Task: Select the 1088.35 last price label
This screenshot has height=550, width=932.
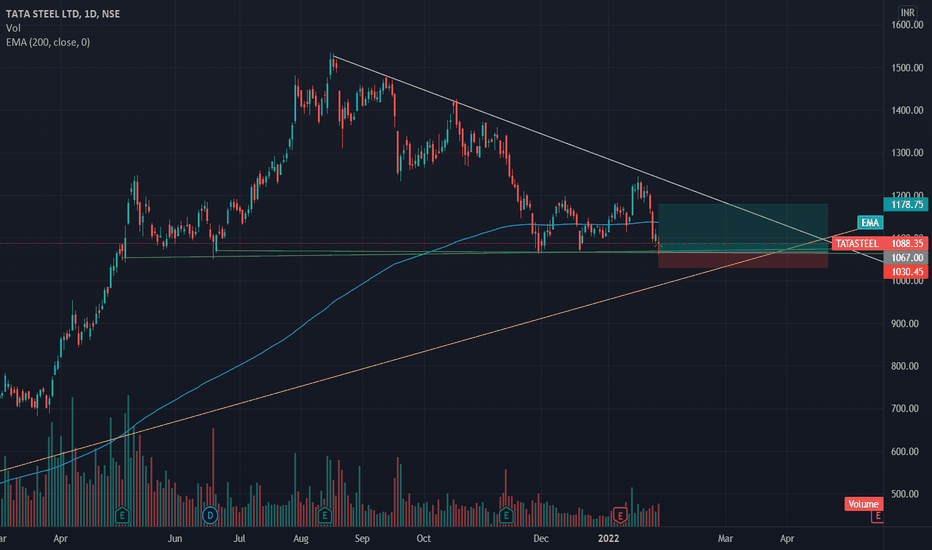Action: pyautogui.click(x=906, y=243)
